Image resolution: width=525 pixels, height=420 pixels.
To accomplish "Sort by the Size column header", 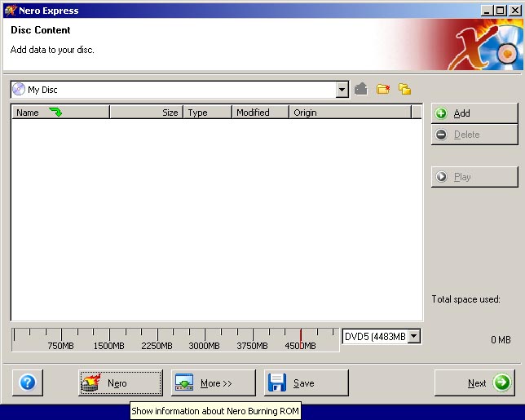I will pos(146,113).
